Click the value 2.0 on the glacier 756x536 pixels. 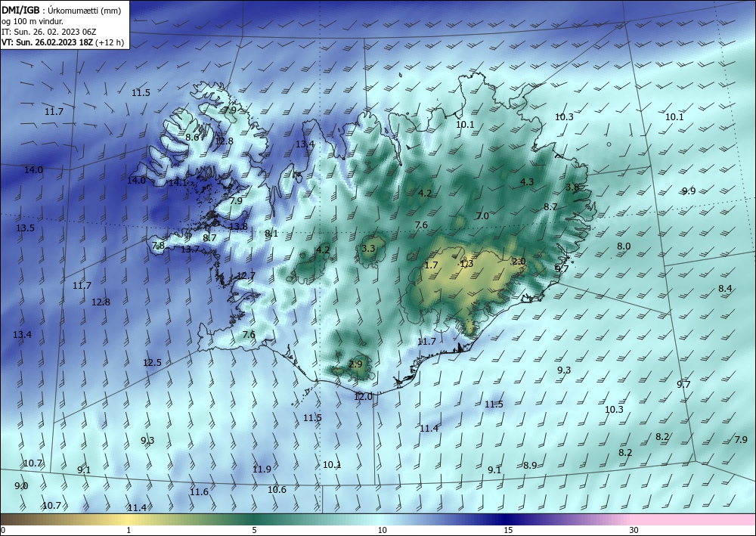coord(519,262)
